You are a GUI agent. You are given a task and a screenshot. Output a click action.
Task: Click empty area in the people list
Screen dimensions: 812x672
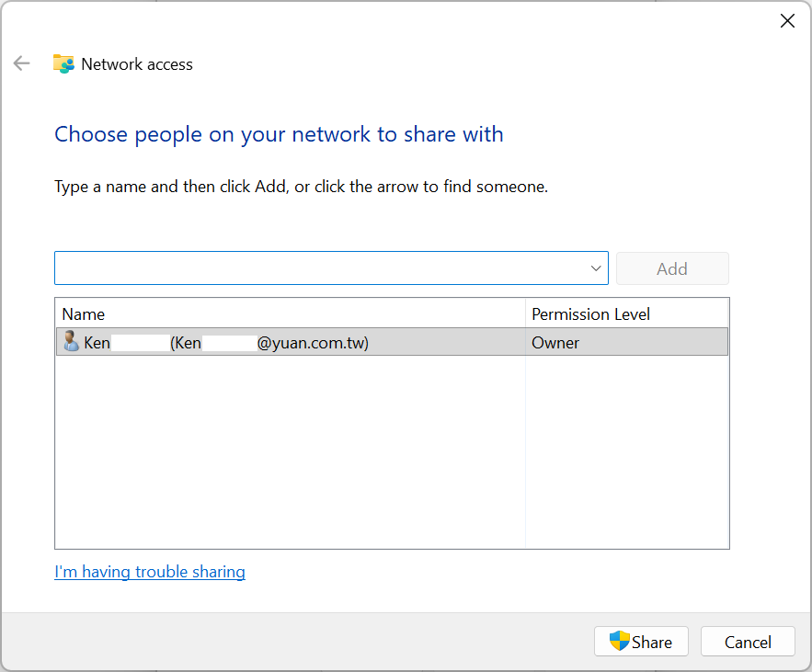pyautogui.click(x=290, y=450)
